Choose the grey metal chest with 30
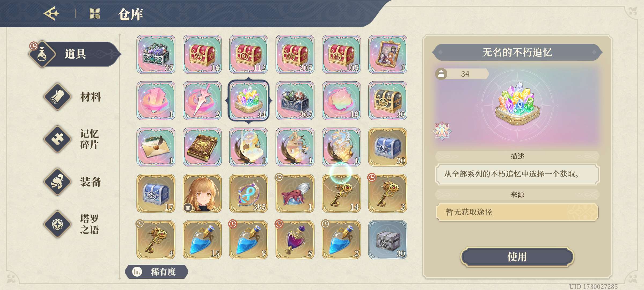644x290 pixels. click(x=387, y=240)
